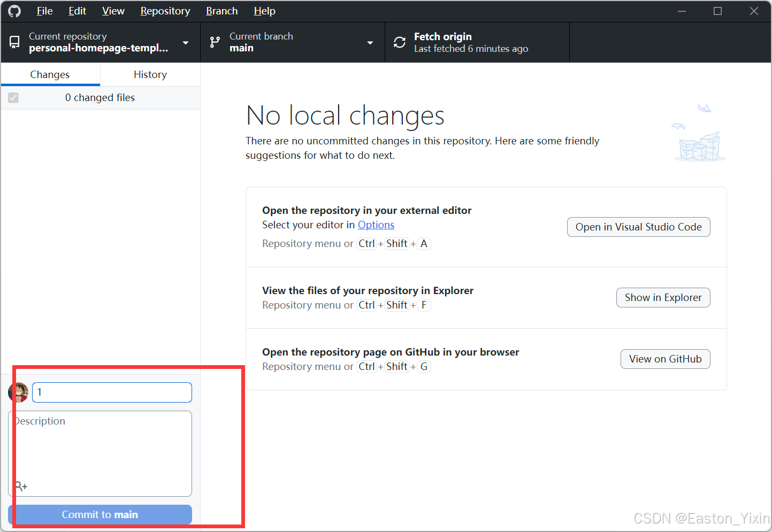This screenshot has width=772, height=532.
Task: Click the GitHub logo icon in title bar
Action: tap(14, 11)
